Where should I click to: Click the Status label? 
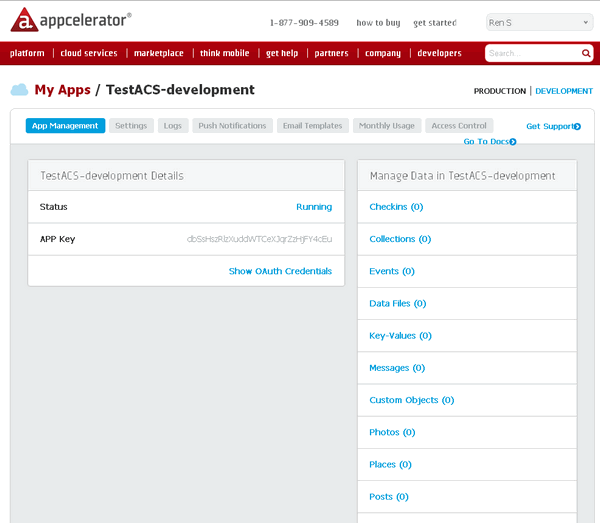pos(54,207)
